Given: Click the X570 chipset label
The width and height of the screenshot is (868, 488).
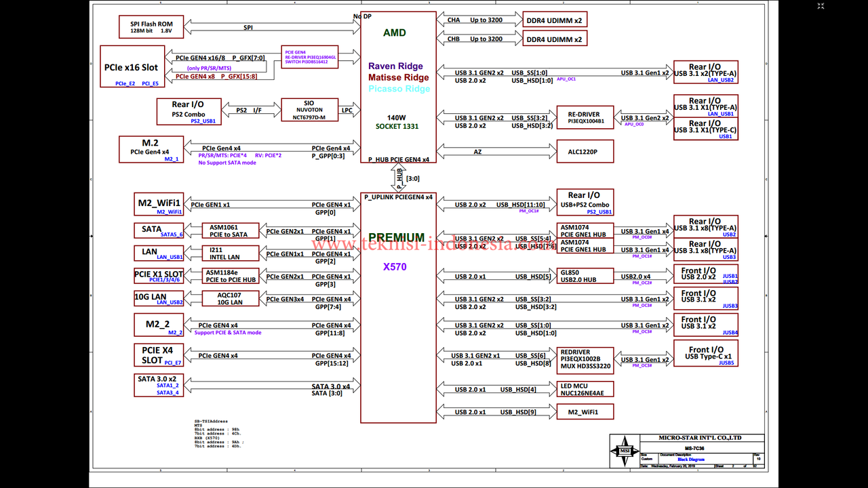Looking at the screenshot, I should (x=395, y=267).
